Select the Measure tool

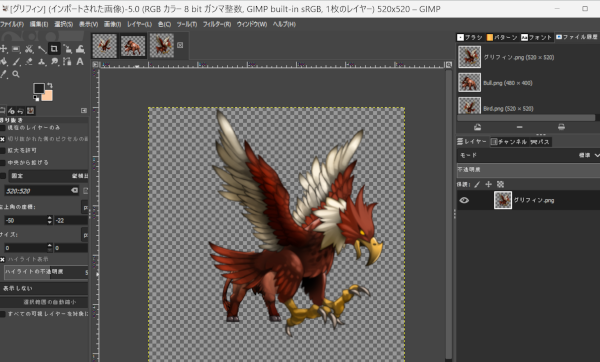coord(42,49)
